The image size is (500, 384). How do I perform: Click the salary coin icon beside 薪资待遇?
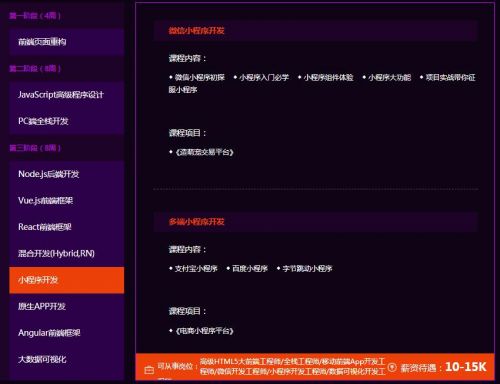pos(392,367)
